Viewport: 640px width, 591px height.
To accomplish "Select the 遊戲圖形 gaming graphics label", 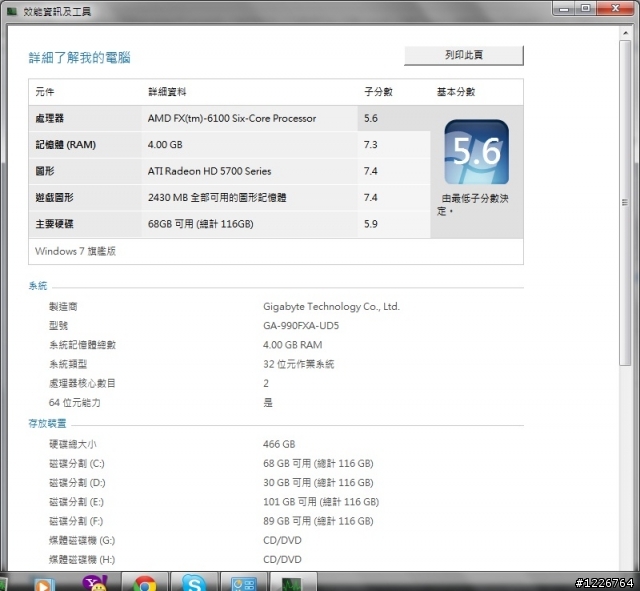I will [x=54, y=198].
